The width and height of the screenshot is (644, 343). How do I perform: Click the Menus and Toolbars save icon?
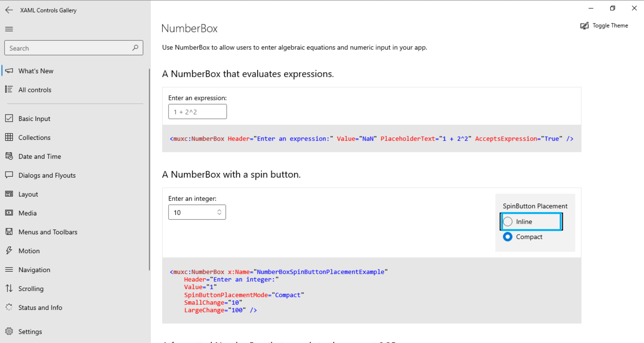point(9,232)
